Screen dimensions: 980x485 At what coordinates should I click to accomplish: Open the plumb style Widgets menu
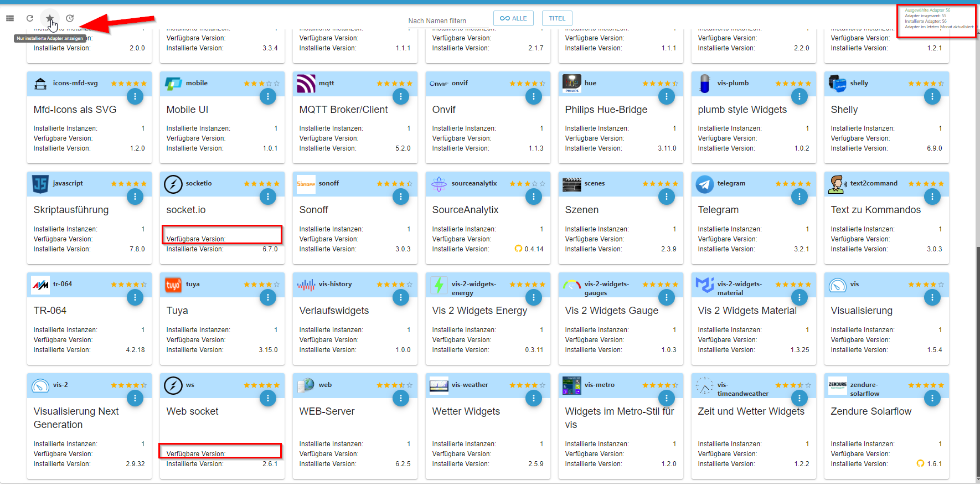coord(800,96)
